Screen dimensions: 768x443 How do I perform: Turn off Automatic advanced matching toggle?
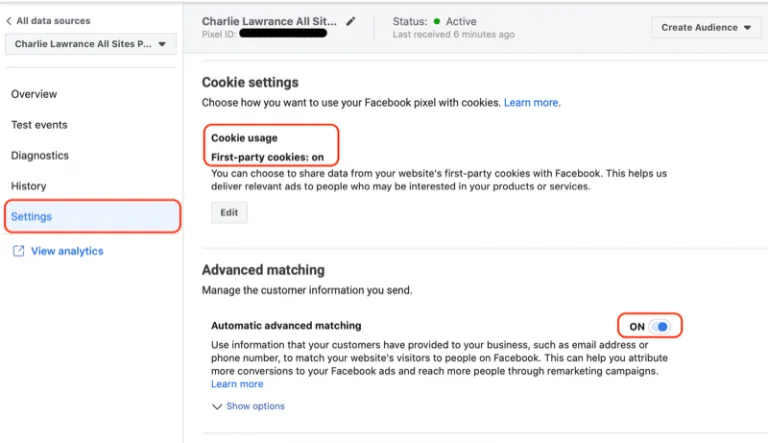659,326
